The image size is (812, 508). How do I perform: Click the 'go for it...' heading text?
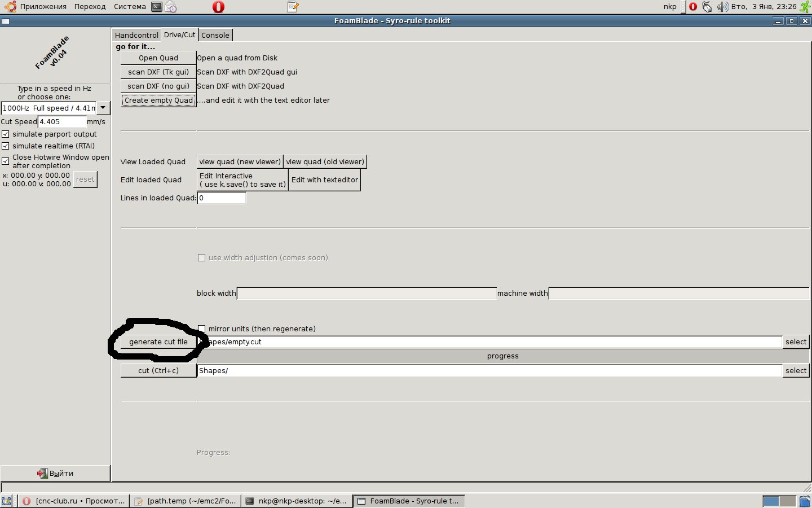point(135,46)
